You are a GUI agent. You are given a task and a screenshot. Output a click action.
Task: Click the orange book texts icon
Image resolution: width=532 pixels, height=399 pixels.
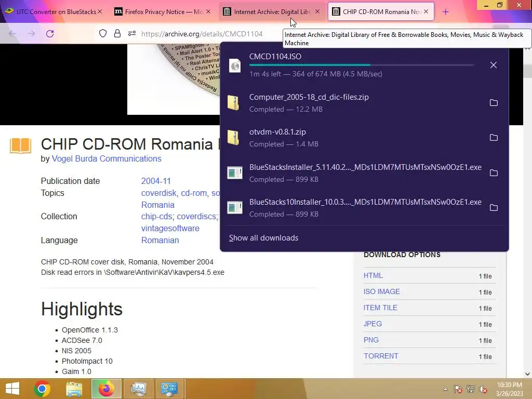pyautogui.click(x=20, y=146)
